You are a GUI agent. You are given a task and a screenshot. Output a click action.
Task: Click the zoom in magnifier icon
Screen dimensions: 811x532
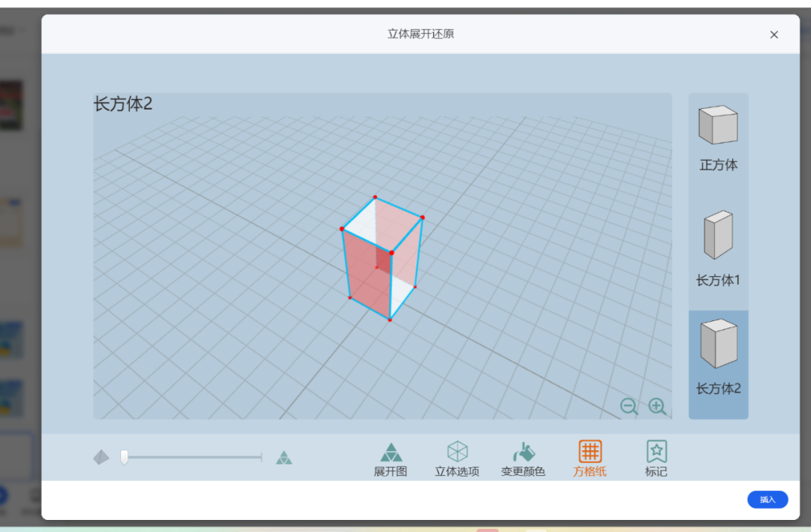click(x=657, y=407)
